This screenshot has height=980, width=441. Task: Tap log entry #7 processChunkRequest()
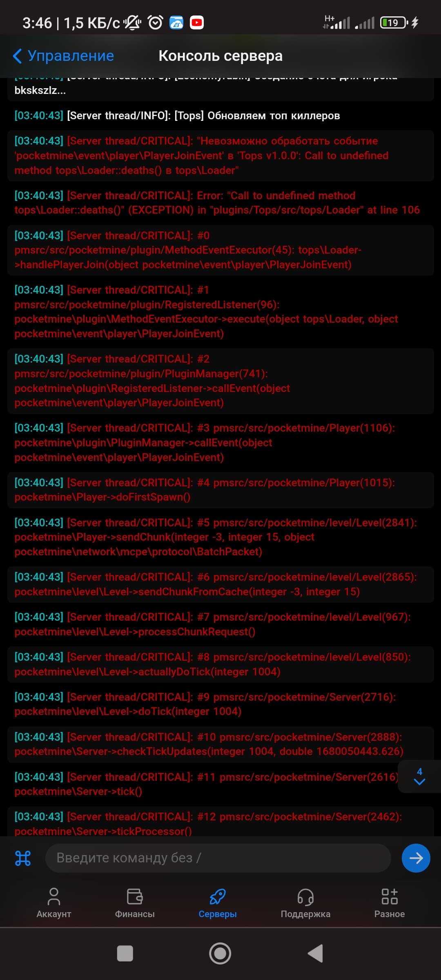(x=220, y=624)
